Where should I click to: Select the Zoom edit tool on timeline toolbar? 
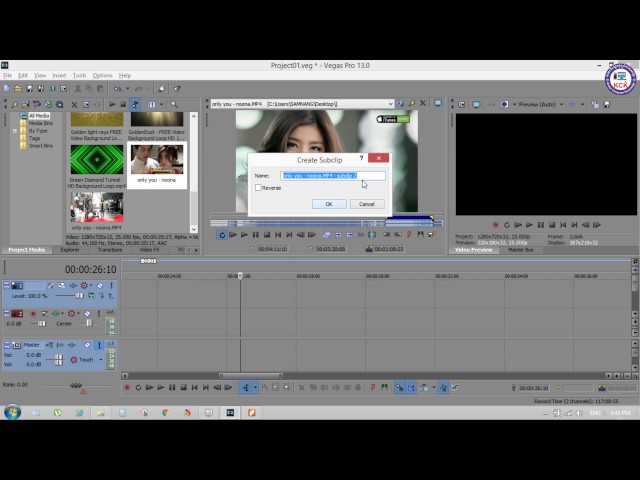[x=287, y=387]
